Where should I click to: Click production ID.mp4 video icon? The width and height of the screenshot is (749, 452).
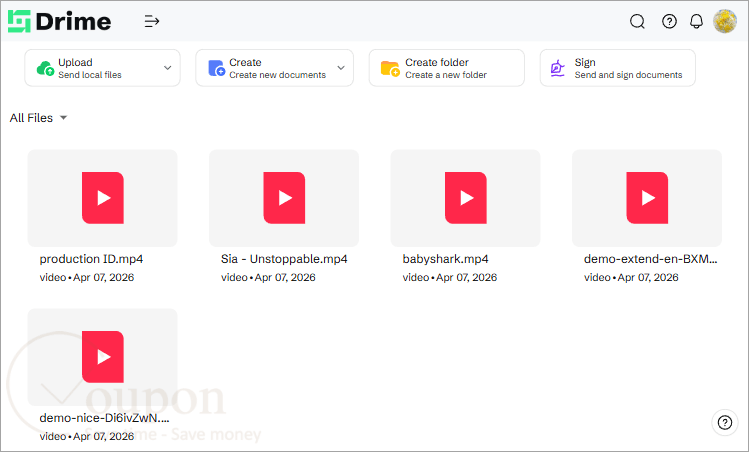[x=103, y=198]
